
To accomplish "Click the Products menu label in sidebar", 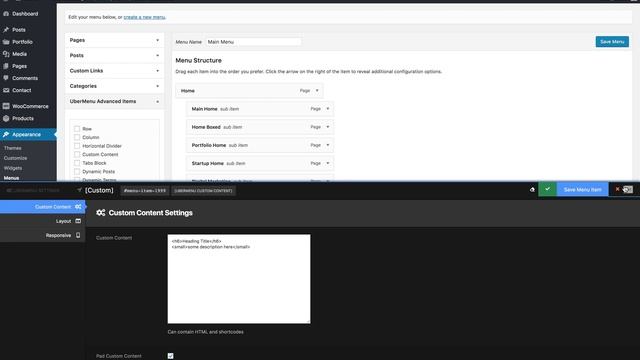I will (x=23, y=118).
